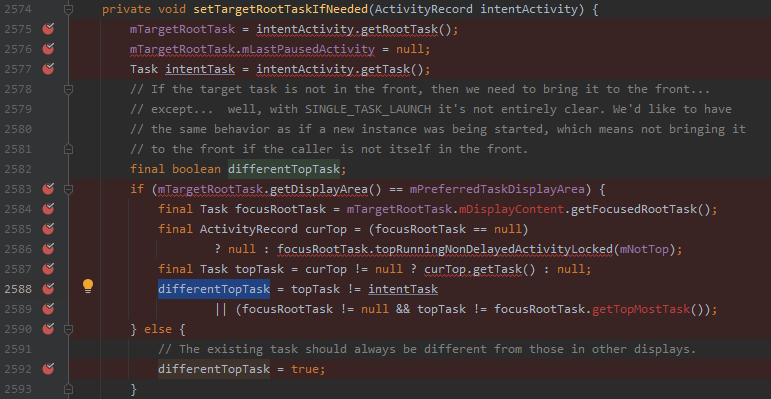The width and height of the screenshot is (771, 399).
Task: Click the selected differentTopTask on line 2588
Action: (x=214, y=289)
